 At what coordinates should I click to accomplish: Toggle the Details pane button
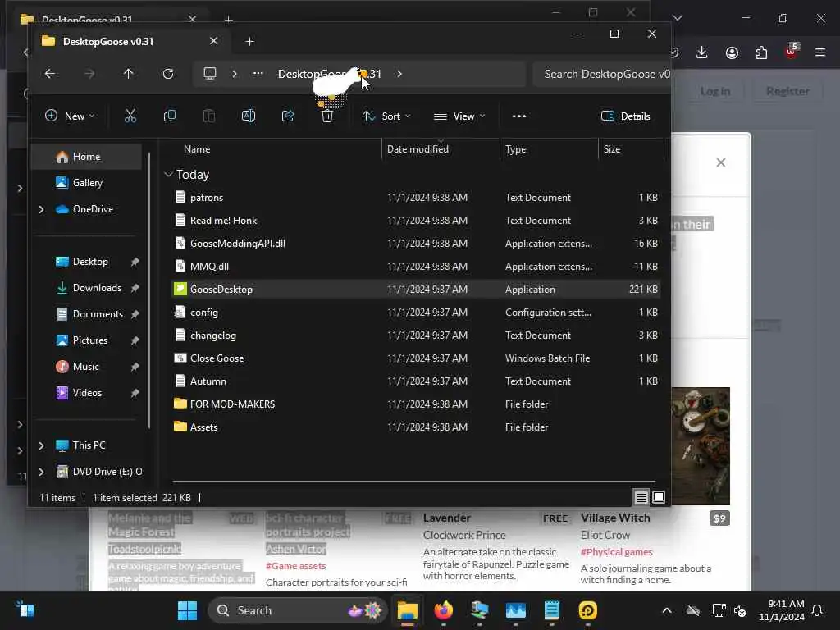point(625,116)
